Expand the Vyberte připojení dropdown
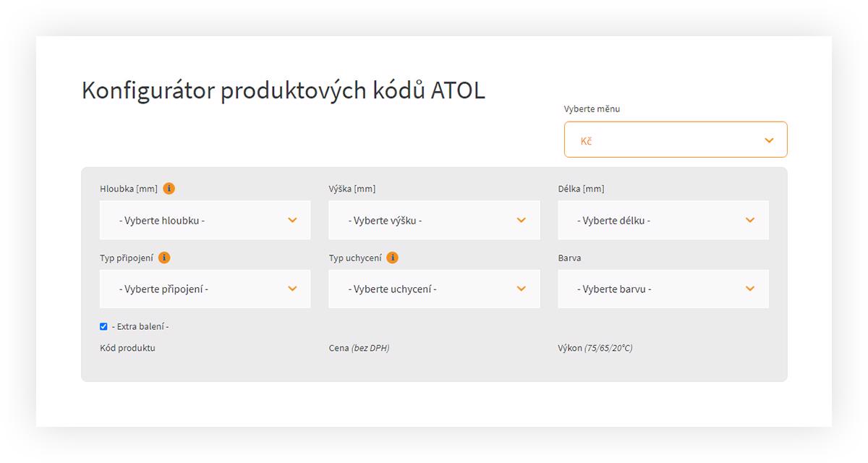The height and width of the screenshot is (463, 868). (205, 289)
